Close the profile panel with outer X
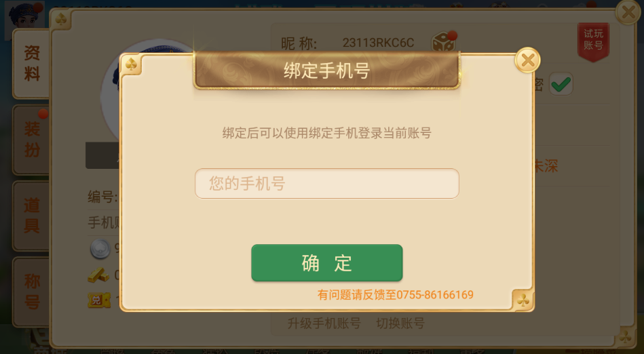The image size is (644, 354). coord(628,12)
